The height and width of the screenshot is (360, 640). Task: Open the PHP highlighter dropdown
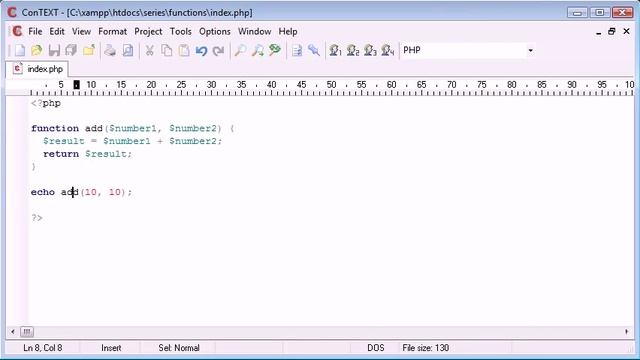[530, 51]
